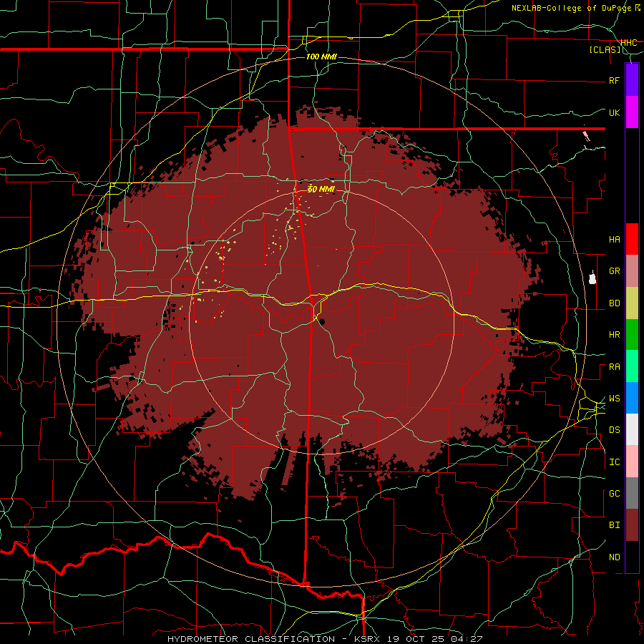
Task: Click the dark red BI color swatch
Action: coord(632,525)
